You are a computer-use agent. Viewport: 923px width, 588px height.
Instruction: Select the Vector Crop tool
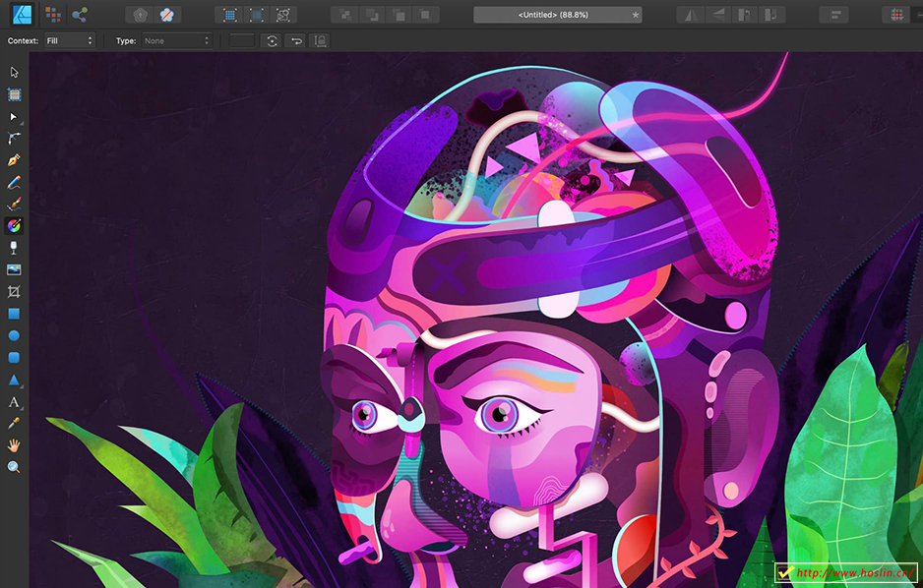click(14, 291)
